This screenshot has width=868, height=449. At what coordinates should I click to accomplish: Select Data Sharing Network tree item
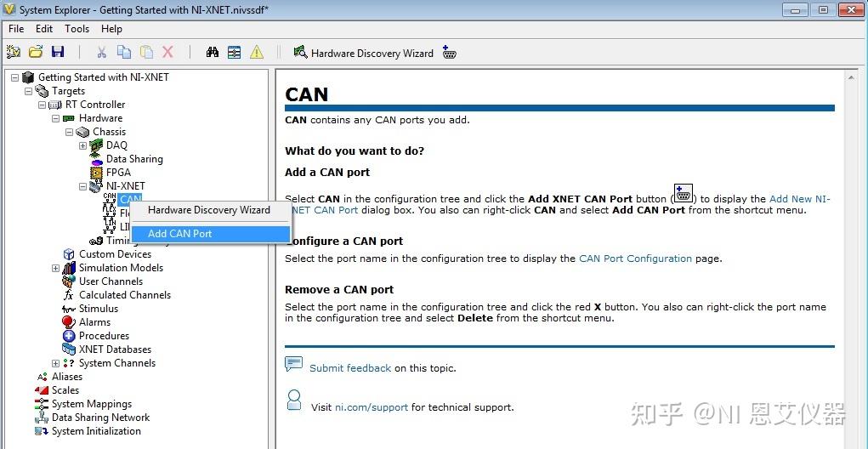pos(101,418)
